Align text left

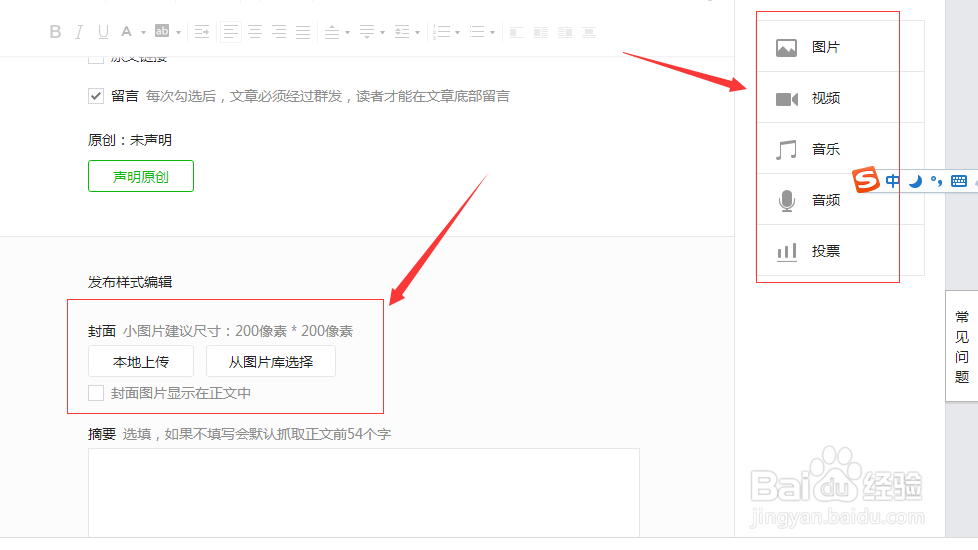[231, 32]
